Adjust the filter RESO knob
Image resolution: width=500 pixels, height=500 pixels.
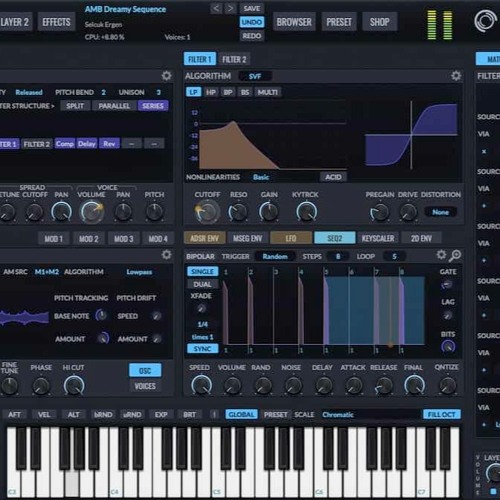coord(238,212)
